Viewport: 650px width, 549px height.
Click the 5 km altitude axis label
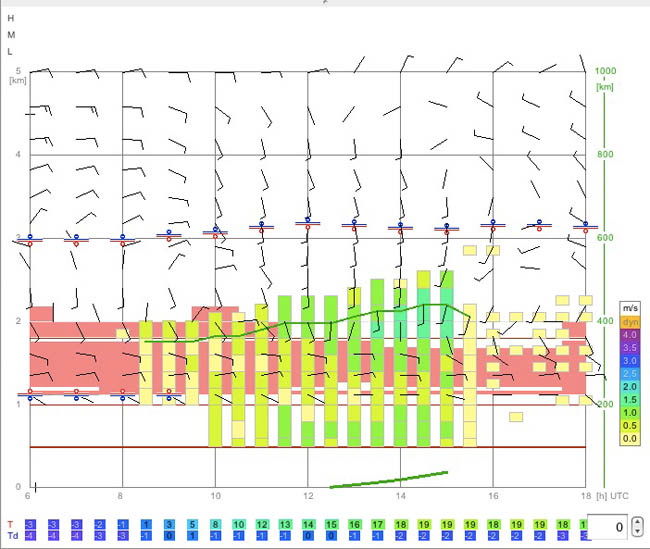[x=18, y=71]
